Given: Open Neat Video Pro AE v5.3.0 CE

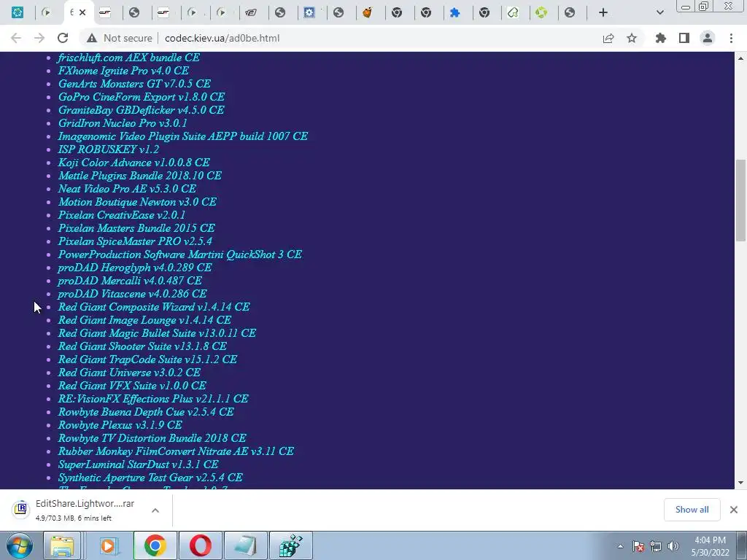Looking at the screenshot, I should (x=127, y=189).
